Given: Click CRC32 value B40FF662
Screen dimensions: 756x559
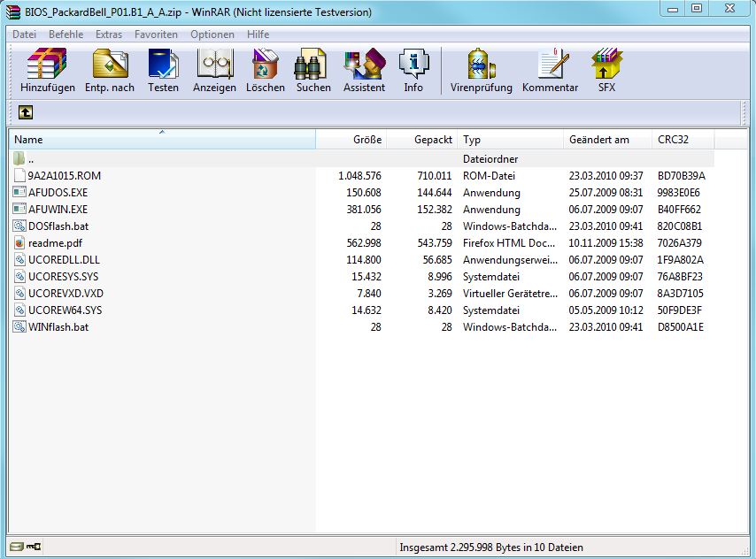Looking at the screenshot, I should 679,209.
